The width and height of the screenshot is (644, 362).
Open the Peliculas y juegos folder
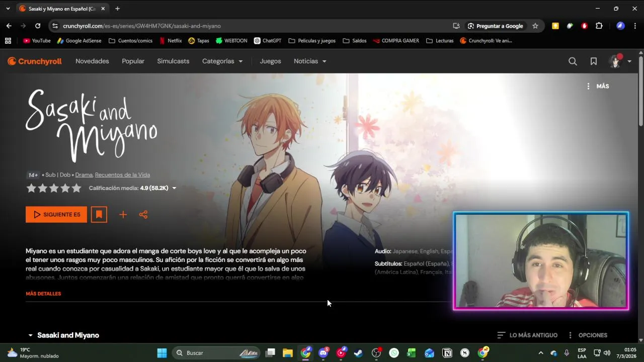pyautogui.click(x=312, y=41)
